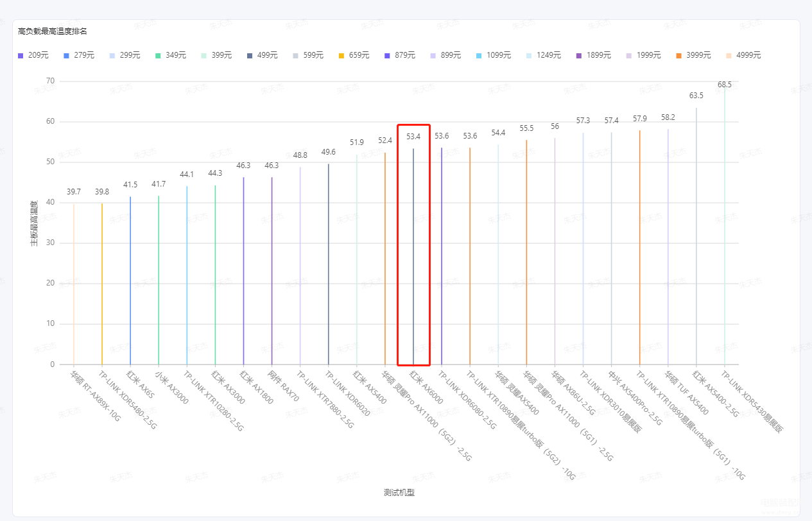The width and height of the screenshot is (812, 521).
Task: Click the 56 value label
Action: click(555, 126)
